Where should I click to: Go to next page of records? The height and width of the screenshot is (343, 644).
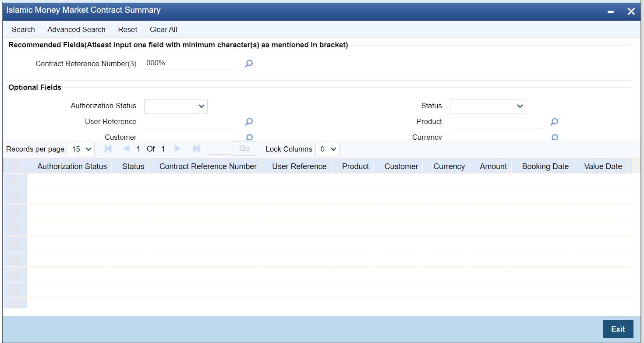[177, 149]
